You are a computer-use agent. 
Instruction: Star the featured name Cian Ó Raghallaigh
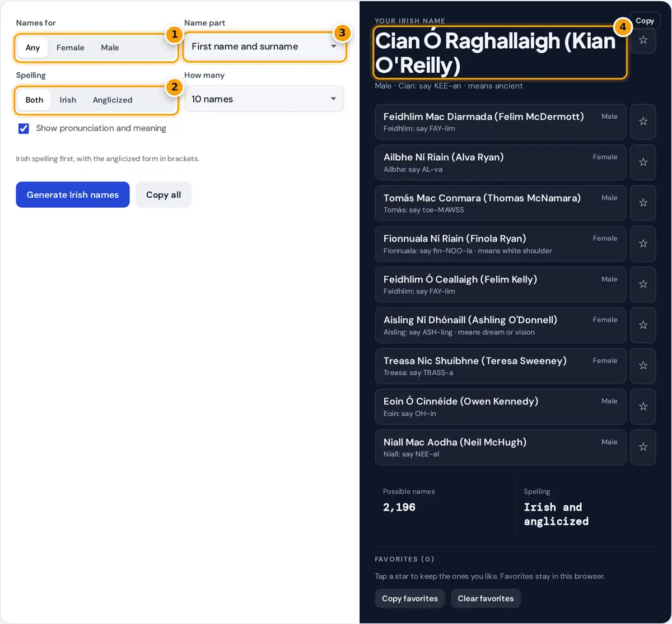[x=643, y=40]
